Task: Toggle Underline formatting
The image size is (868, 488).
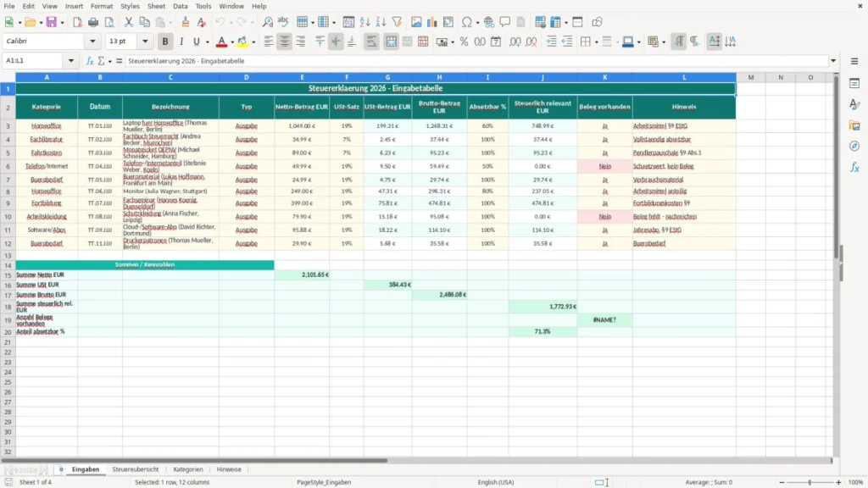Action: 196,42
